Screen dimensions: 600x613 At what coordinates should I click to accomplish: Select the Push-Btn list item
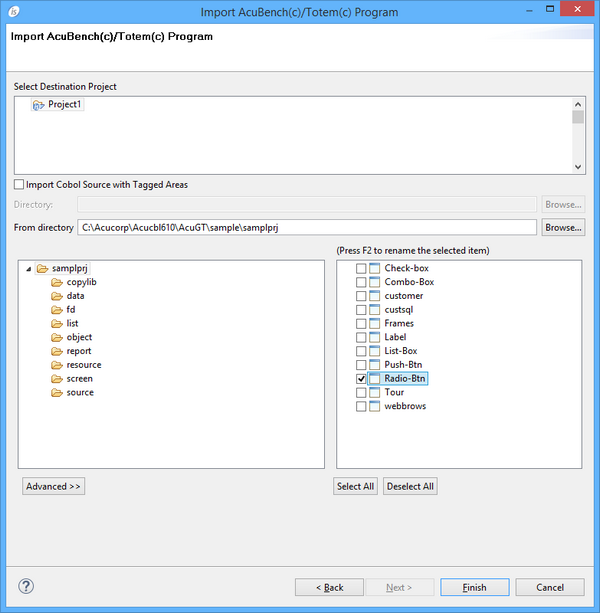point(404,365)
